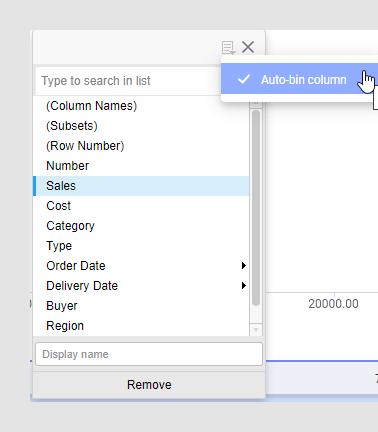Viewport: 378px width, 432px height.
Task: Choose (Subsets) from the list
Action: [141, 126]
